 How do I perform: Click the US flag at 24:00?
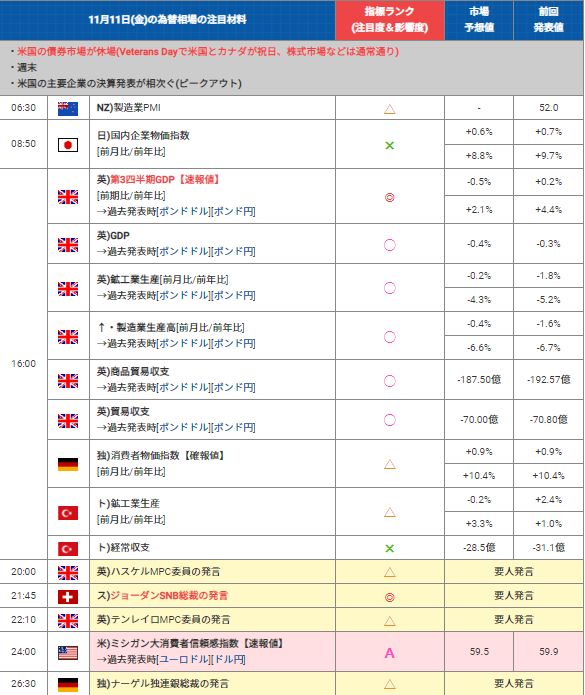tap(68, 652)
